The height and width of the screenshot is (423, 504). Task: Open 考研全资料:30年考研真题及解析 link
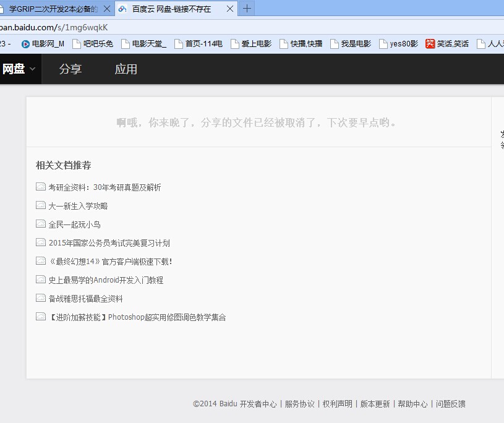pyautogui.click(x=105, y=187)
